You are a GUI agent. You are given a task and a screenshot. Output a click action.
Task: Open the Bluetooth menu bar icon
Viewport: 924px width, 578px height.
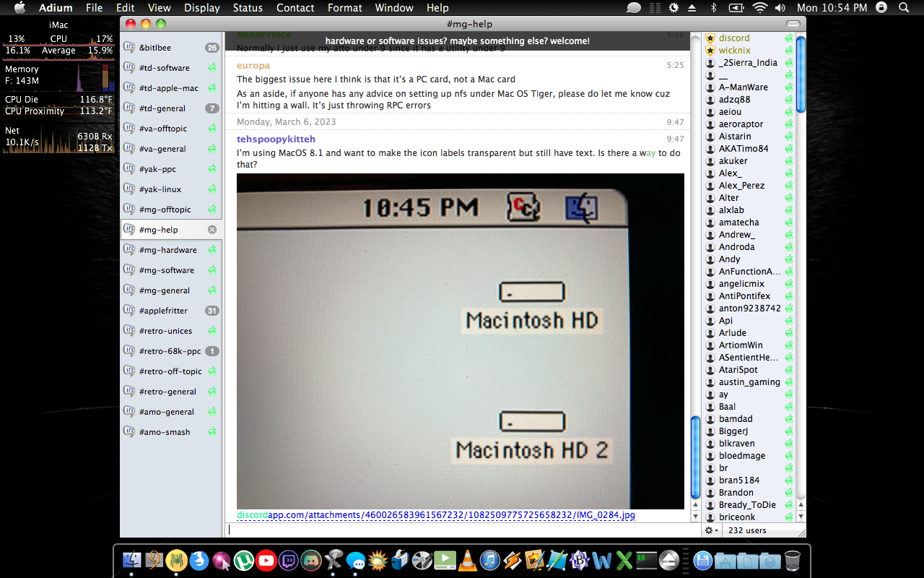tap(713, 8)
